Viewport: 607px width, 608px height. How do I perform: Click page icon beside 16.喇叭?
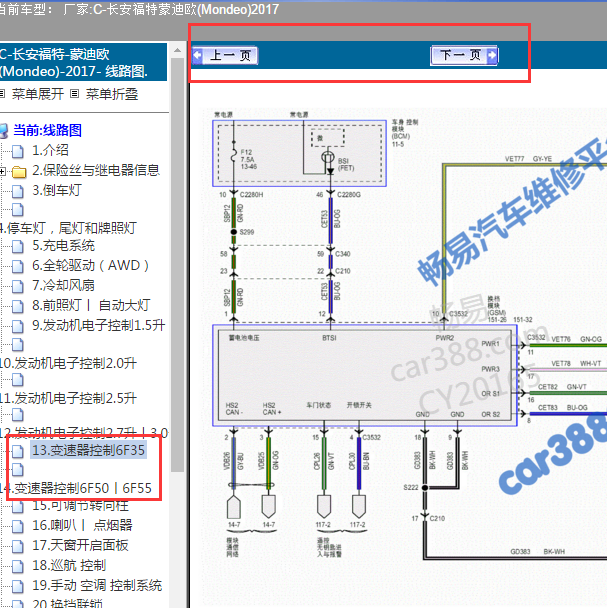17,527
